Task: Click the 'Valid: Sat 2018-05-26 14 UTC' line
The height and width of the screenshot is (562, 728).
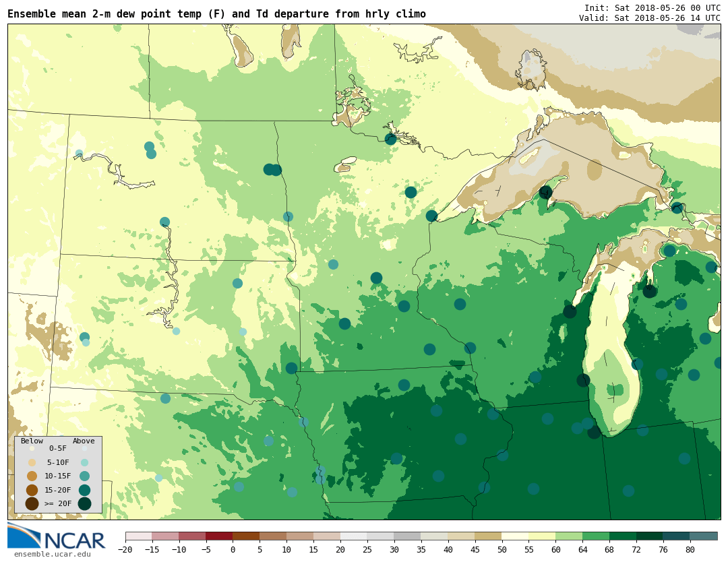Action: pos(650,18)
